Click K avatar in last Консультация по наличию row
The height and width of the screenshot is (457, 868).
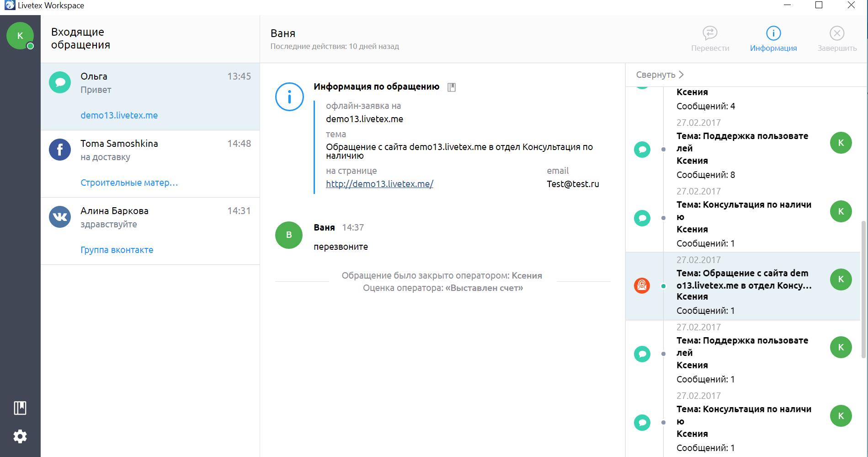point(841,416)
